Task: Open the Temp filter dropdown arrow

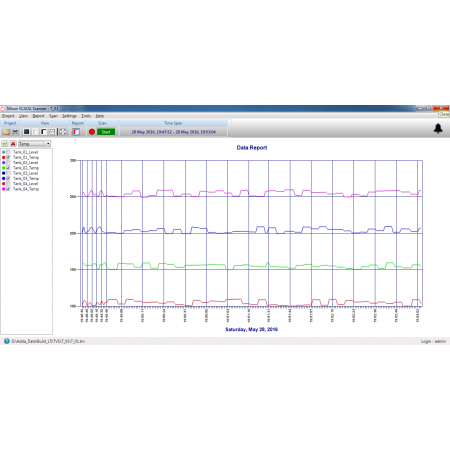Action: coord(48,144)
